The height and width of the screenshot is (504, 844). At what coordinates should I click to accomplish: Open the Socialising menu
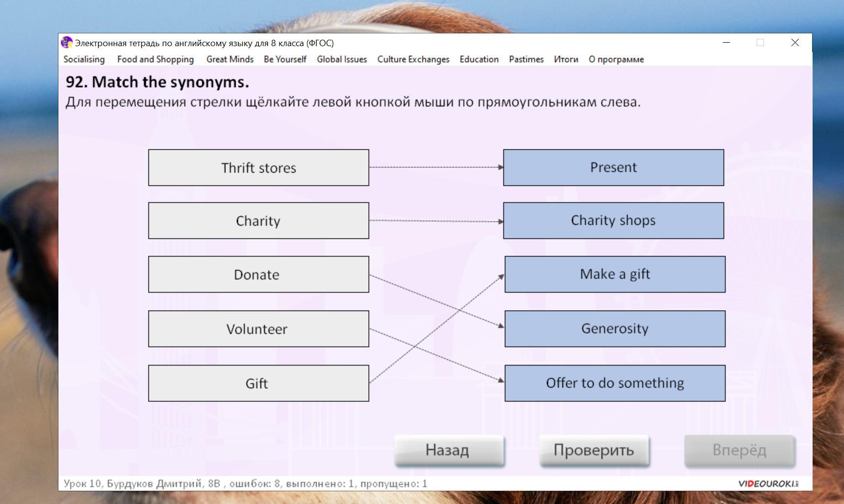pos(84,59)
